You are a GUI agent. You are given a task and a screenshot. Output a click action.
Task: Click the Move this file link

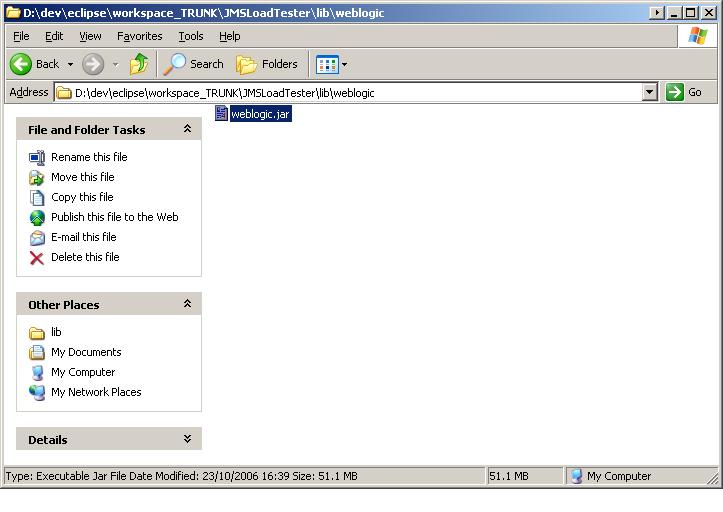[83, 177]
